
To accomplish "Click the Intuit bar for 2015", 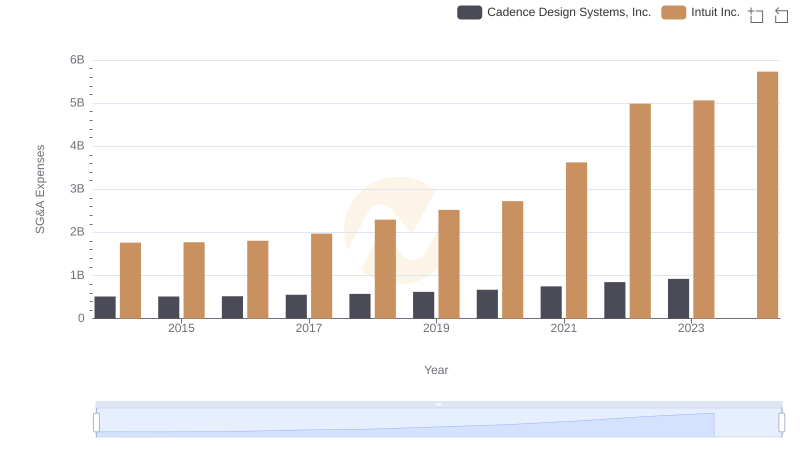I will tap(194, 280).
